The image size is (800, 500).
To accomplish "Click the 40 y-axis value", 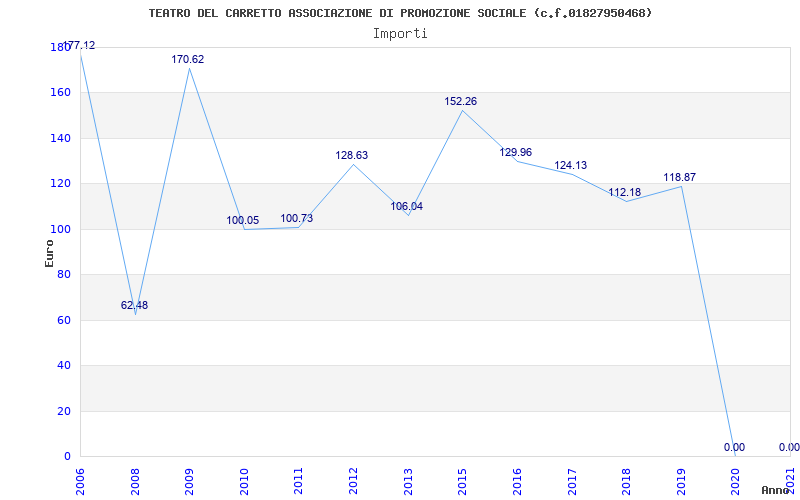I will coord(63,366).
